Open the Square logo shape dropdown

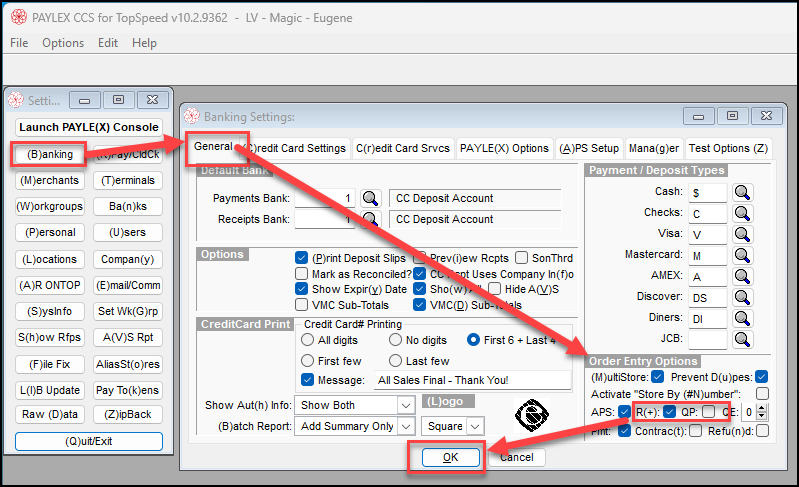point(475,426)
